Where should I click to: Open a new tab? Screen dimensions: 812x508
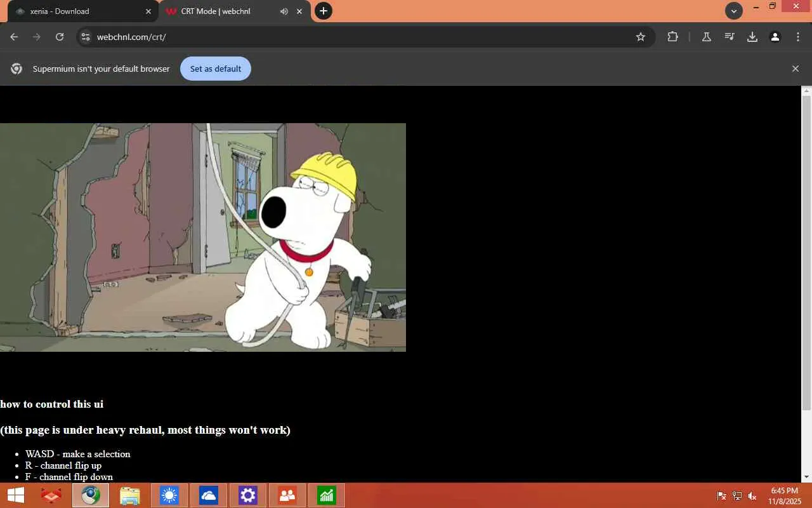324,11
